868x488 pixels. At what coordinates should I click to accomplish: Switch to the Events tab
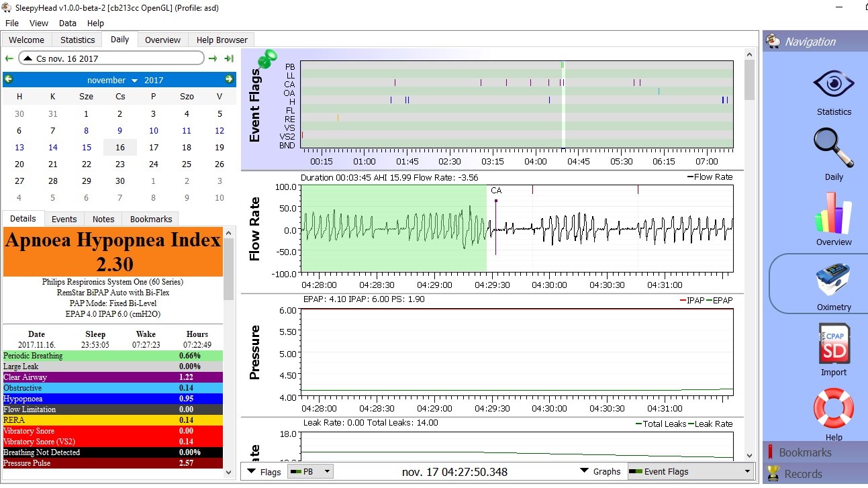pyautogui.click(x=64, y=219)
